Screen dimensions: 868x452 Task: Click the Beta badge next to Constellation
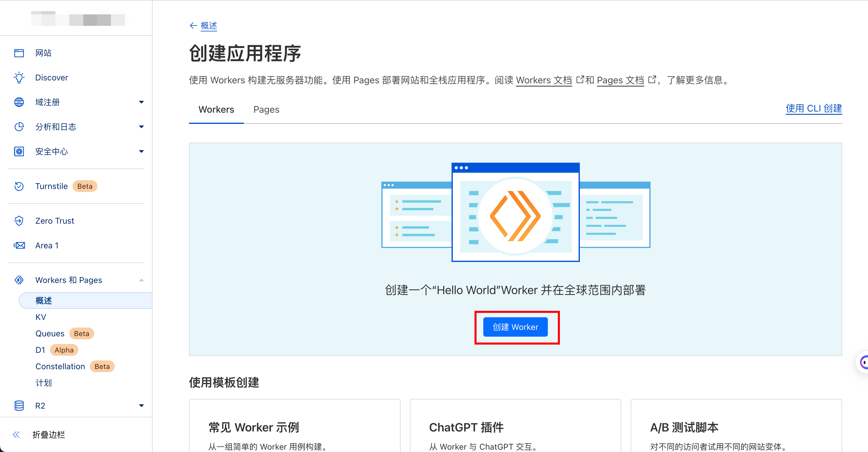point(102,366)
